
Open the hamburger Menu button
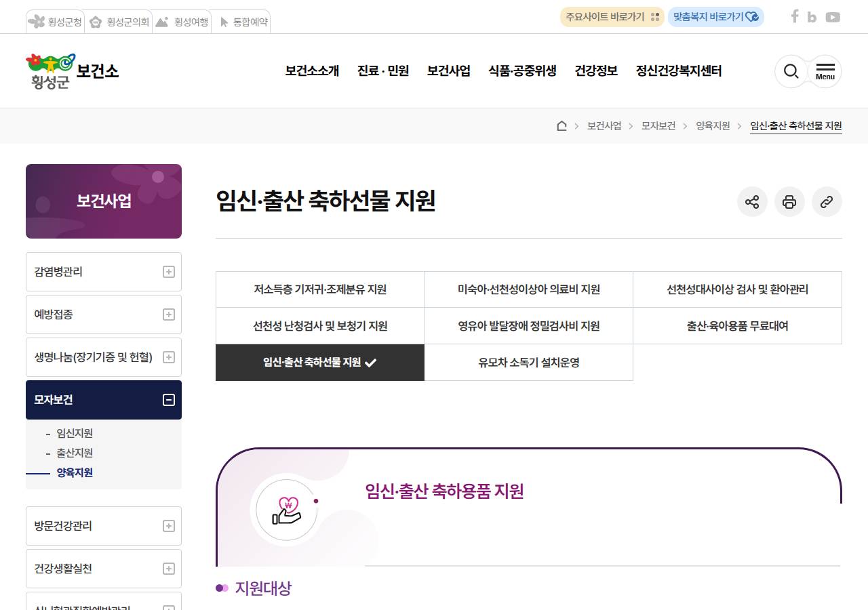825,71
